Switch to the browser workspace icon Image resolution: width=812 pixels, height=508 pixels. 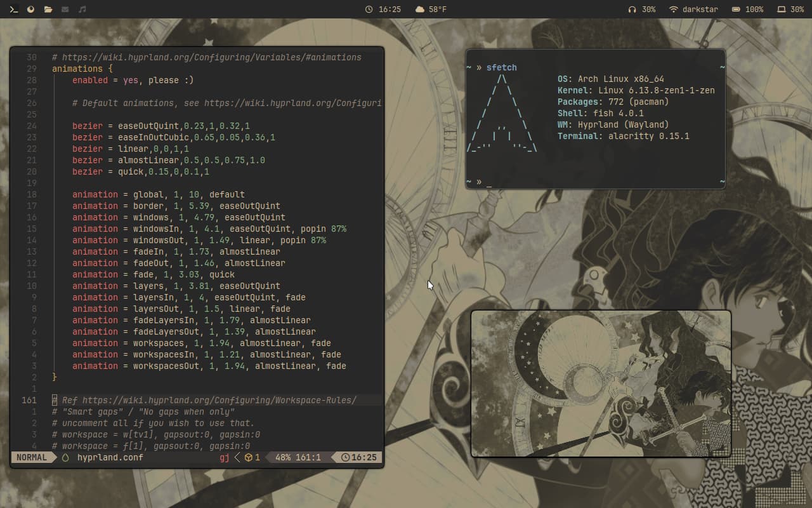point(30,10)
